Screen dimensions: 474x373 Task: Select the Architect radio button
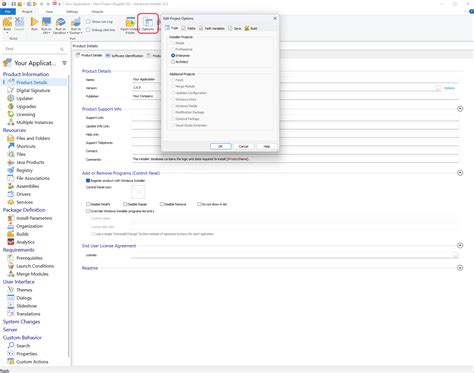(x=173, y=62)
